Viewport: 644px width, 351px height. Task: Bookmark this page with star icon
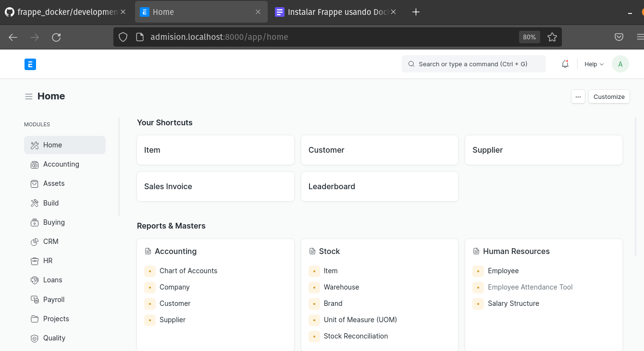click(x=552, y=37)
